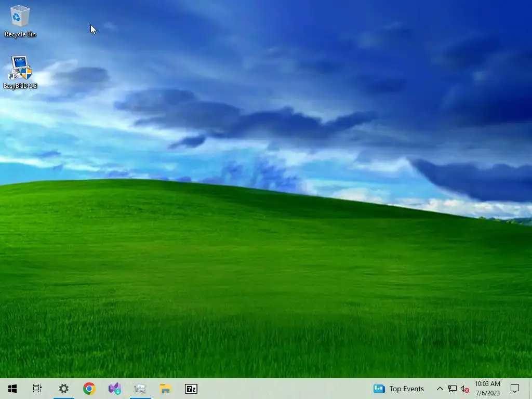Expand the hidden system tray icons
Image resolution: width=532 pixels, height=399 pixels.
pos(440,389)
